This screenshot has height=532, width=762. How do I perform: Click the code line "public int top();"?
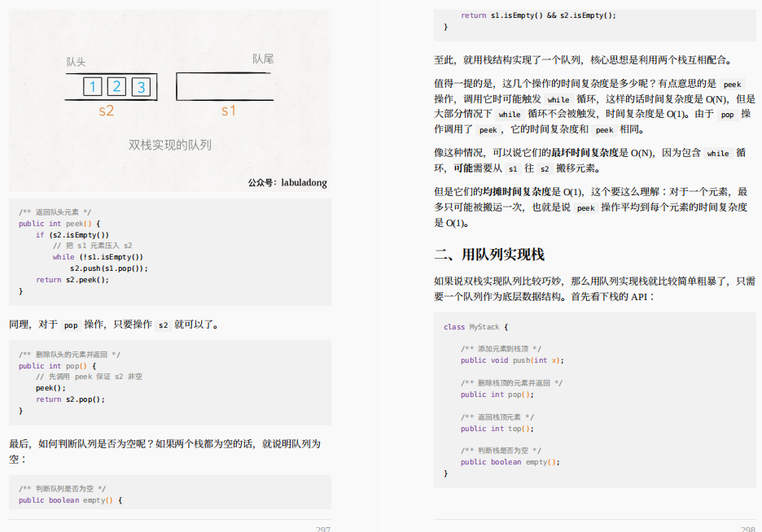[497, 429]
